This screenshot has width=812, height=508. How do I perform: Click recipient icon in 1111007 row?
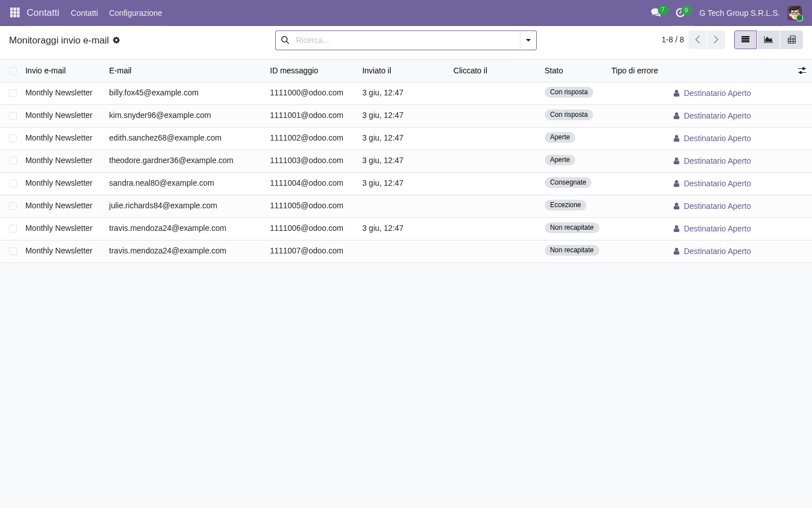(676, 251)
